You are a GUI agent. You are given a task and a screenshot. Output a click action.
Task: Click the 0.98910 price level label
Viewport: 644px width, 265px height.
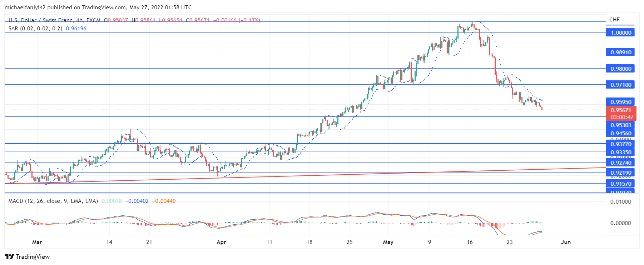click(620, 52)
